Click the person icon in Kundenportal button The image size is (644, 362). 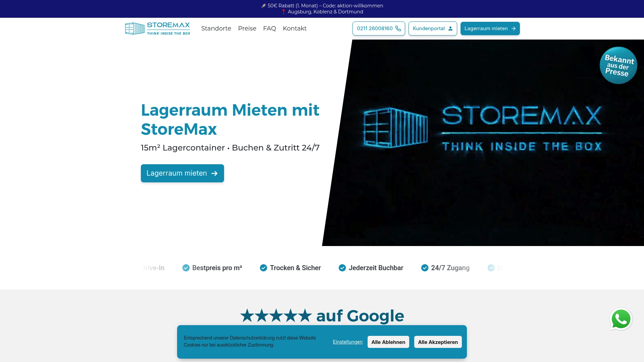tap(450, 28)
